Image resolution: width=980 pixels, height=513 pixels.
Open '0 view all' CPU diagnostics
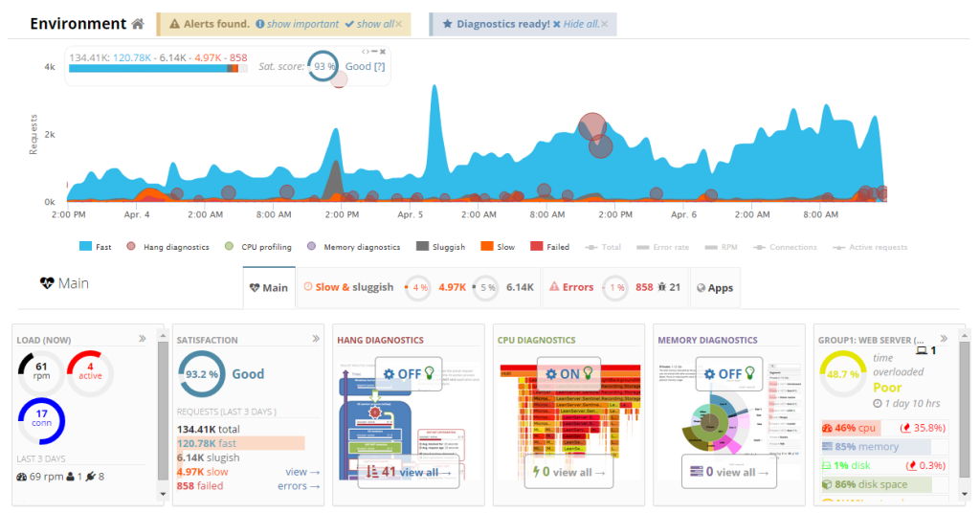[x=568, y=472]
